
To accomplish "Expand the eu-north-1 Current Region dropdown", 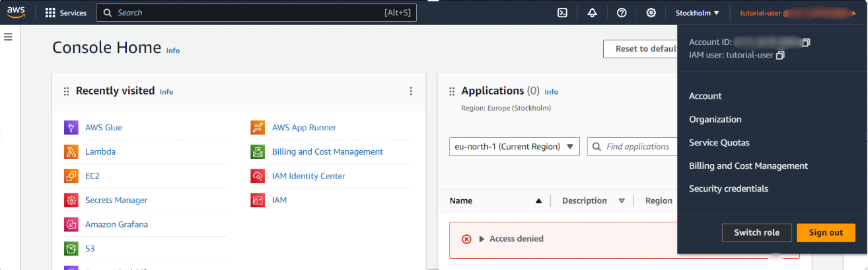I will [x=515, y=146].
